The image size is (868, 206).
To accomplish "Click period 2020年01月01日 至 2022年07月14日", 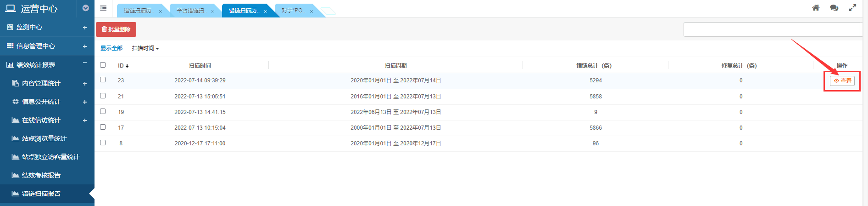I will click(x=396, y=80).
